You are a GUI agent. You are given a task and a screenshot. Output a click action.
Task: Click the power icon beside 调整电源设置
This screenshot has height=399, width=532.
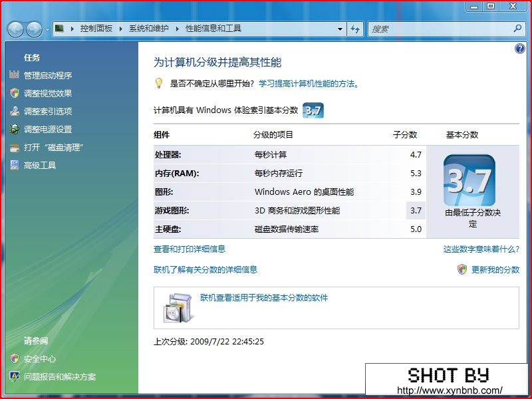click(x=14, y=129)
